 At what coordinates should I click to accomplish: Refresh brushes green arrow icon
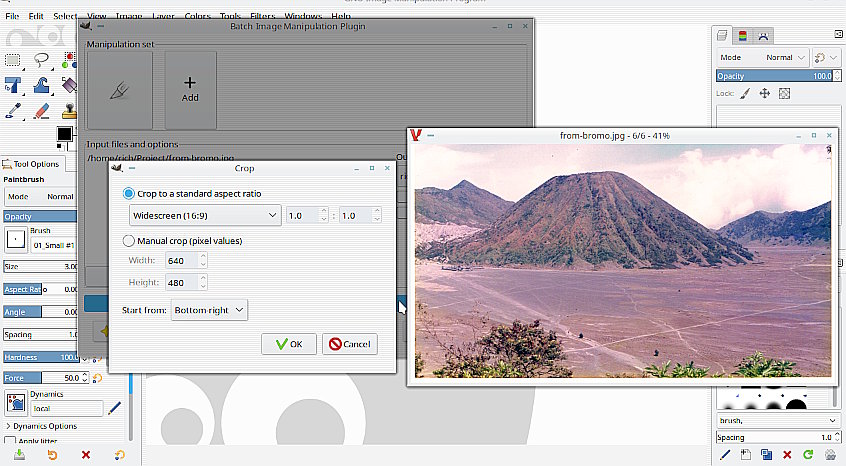click(x=808, y=455)
